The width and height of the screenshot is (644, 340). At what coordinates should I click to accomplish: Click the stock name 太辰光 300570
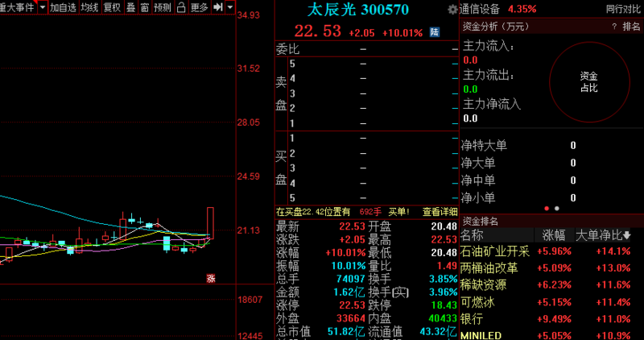click(358, 10)
